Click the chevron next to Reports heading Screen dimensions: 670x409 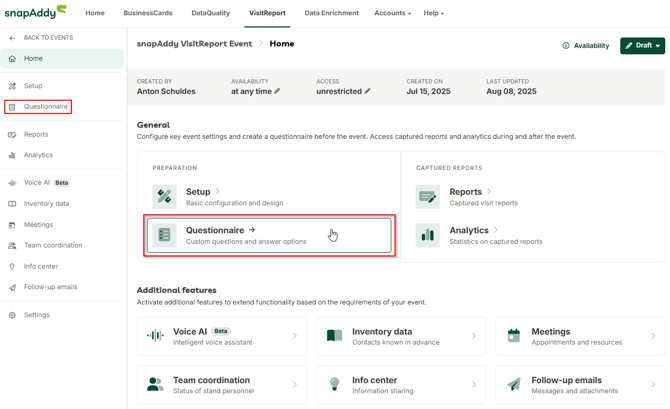489,191
